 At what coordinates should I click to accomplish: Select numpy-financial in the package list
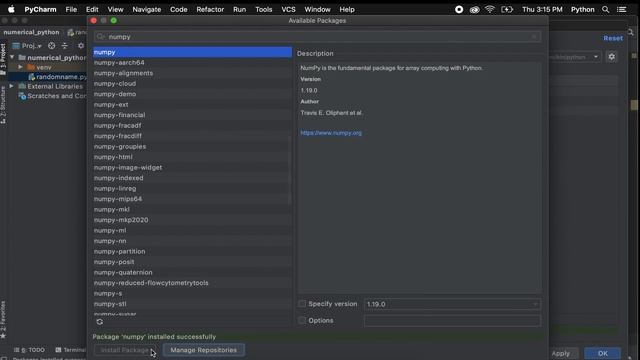192,115
